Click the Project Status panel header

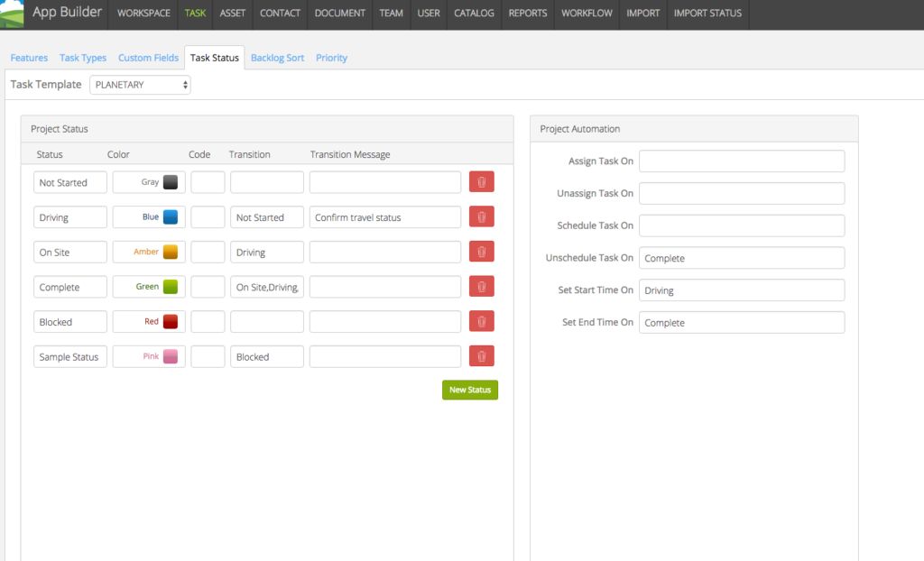coord(267,128)
